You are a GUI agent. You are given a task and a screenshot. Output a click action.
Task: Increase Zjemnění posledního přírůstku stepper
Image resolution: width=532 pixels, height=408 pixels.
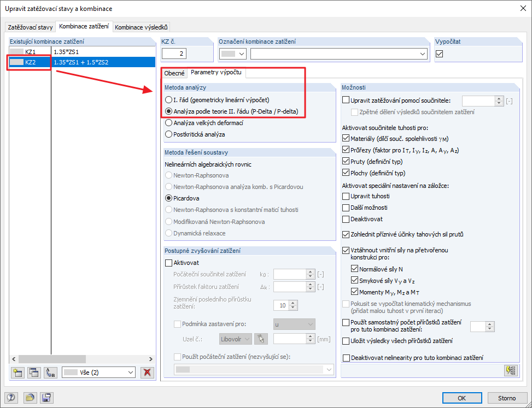click(294, 303)
